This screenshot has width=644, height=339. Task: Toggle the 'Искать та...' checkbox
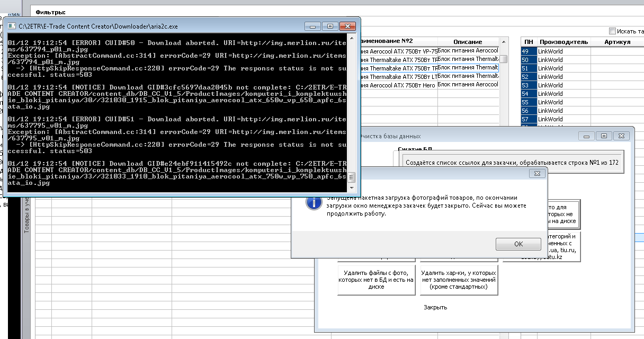(x=613, y=31)
